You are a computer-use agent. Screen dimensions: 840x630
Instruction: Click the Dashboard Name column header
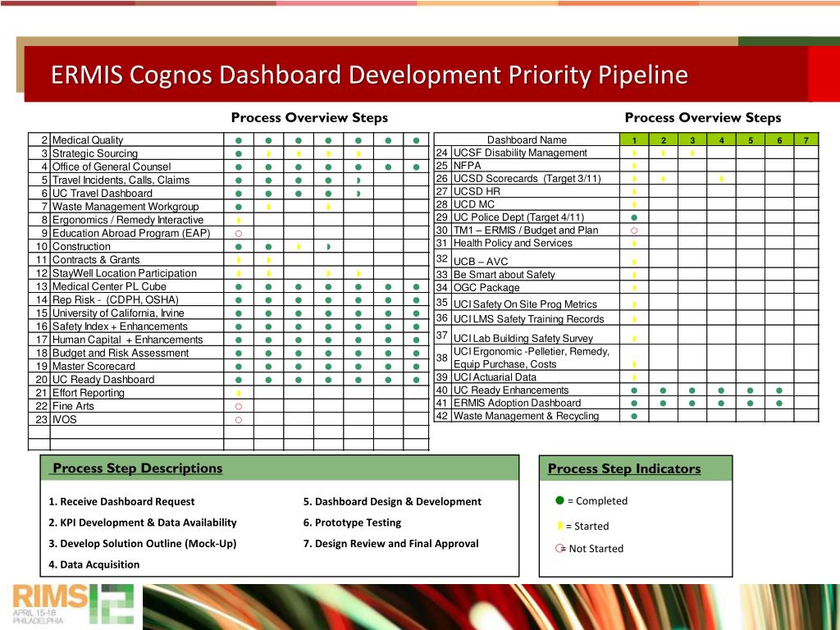pyautogui.click(x=527, y=139)
